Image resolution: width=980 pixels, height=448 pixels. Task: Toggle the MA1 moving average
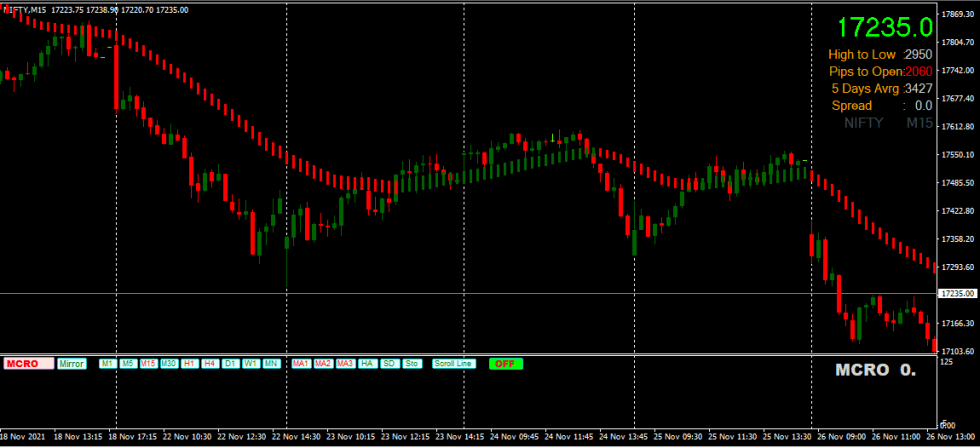[300, 364]
